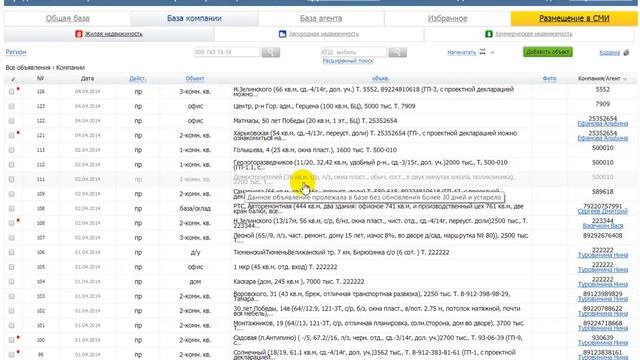640x360 pixels.
Task: Open Компания/Агент column dropdown arrow
Action: coord(625,79)
